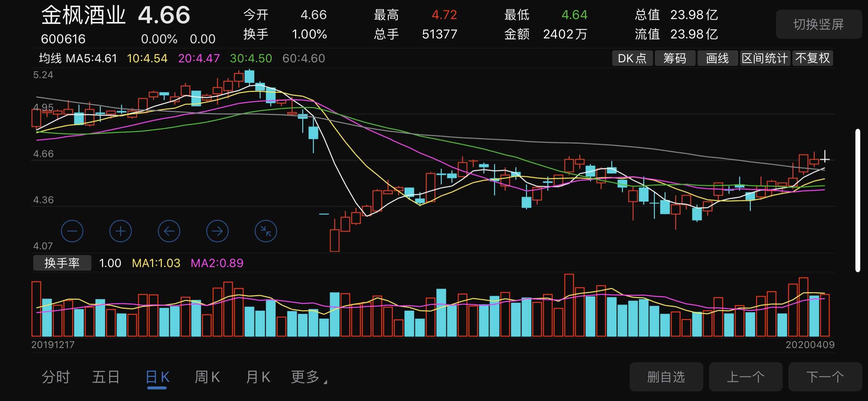868x401 pixels.
Task: Show 筹码 chip distribution
Action: pos(675,58)
